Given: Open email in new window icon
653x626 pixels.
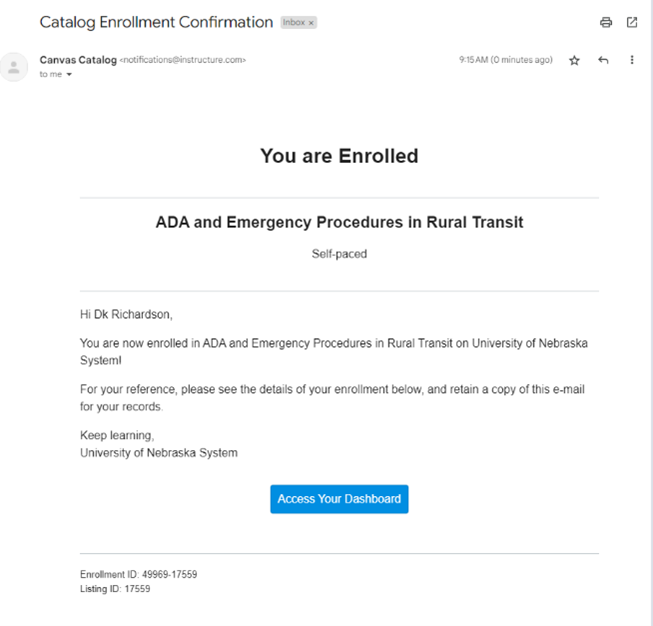Looking at the screenshot, I should pyautogui.click(x=632, y=23).
